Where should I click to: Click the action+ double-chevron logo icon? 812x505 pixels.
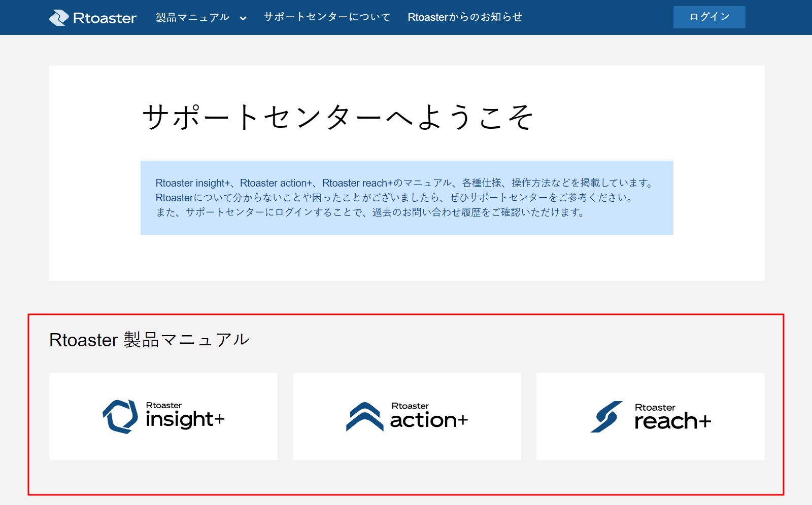[365, 417]
